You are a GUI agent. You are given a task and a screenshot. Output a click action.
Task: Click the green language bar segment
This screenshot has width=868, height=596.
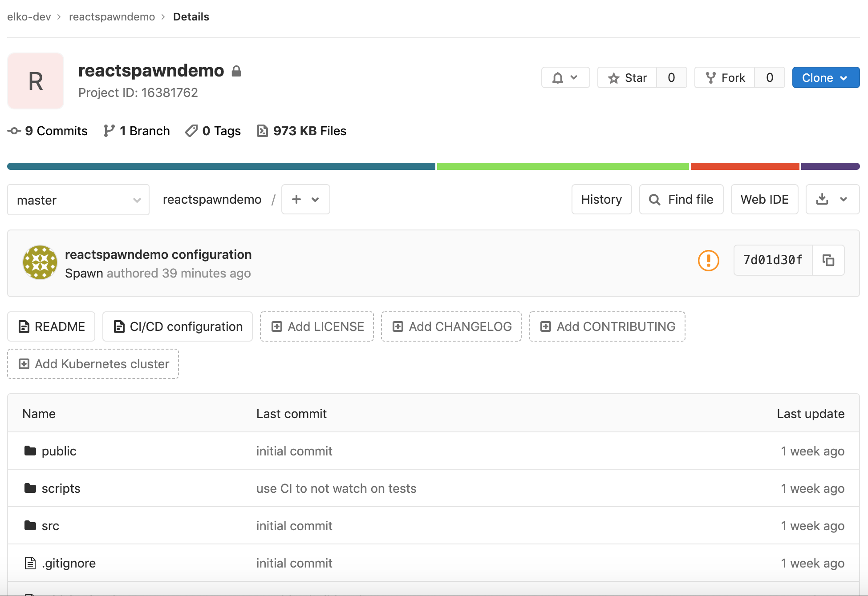pos(563,166)
